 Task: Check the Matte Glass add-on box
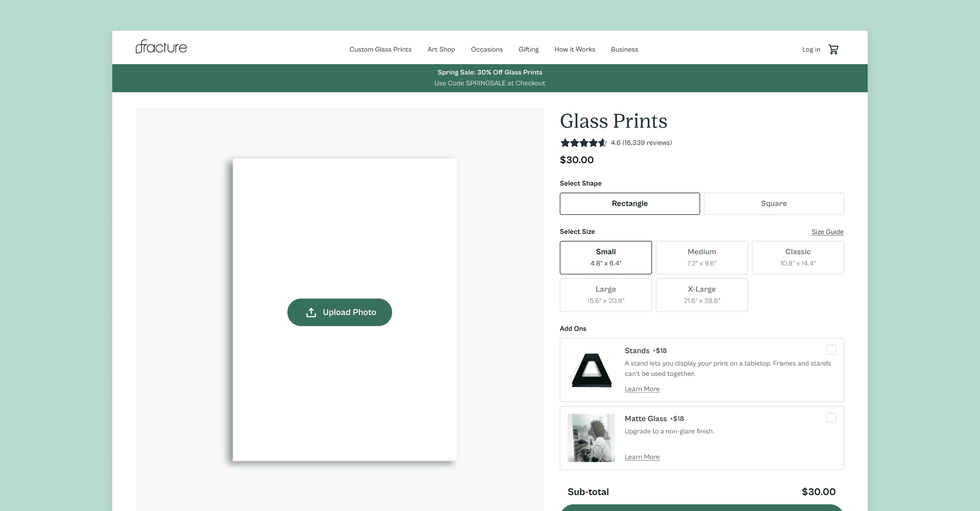pos(831,418)
